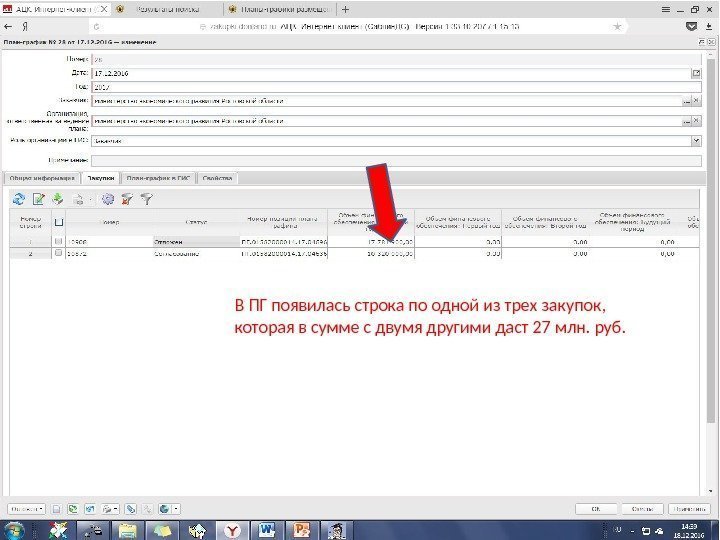Select the number cell in row 1
The height and width of the screenshot is (540, 720).
(109, 242)
